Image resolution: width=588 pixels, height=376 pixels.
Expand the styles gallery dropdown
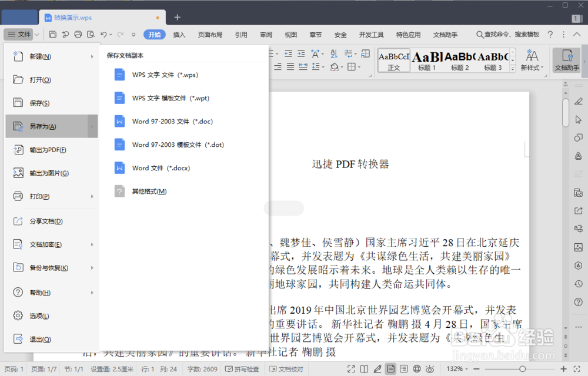513,69
